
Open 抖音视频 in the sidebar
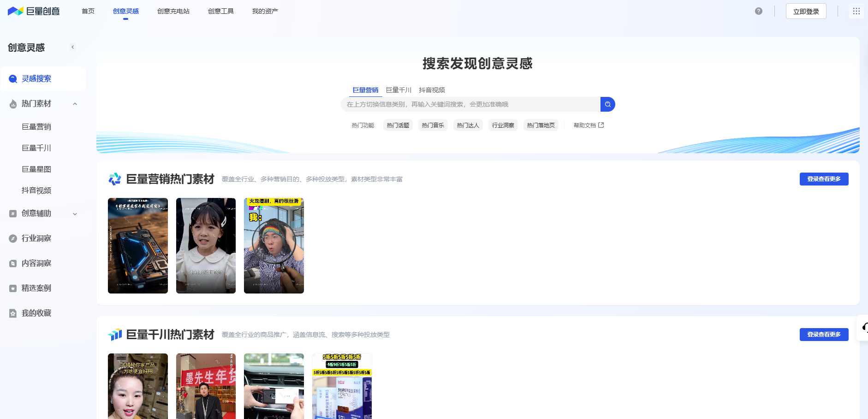point(36,191)
